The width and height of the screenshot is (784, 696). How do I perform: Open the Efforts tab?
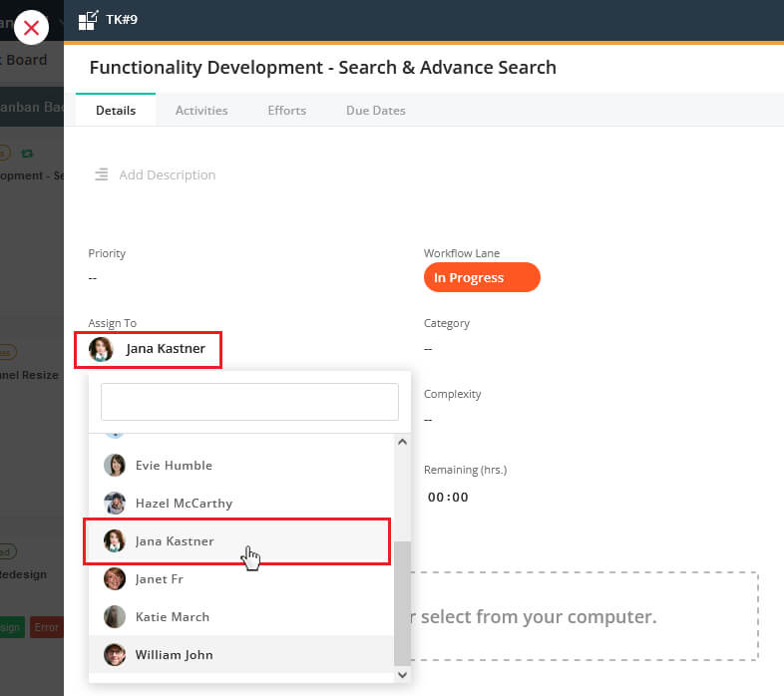tap(286, 111)
